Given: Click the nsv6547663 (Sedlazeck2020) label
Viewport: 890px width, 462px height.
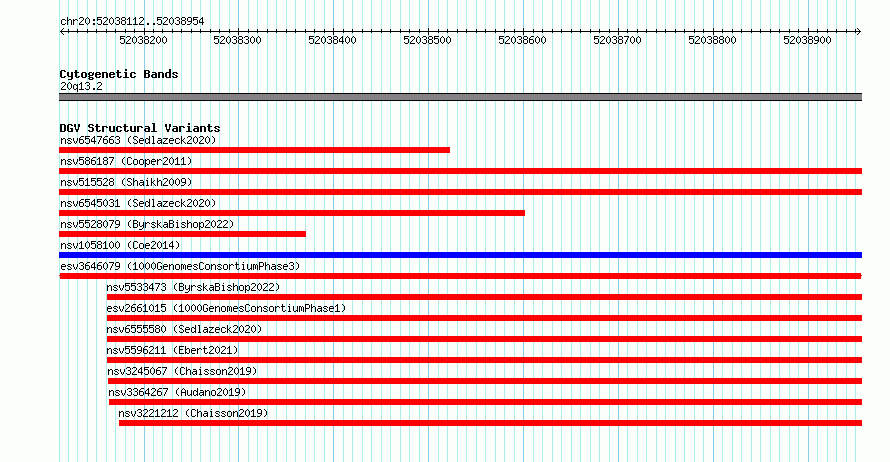Looking at the screenshot, I should coord(138,140).
